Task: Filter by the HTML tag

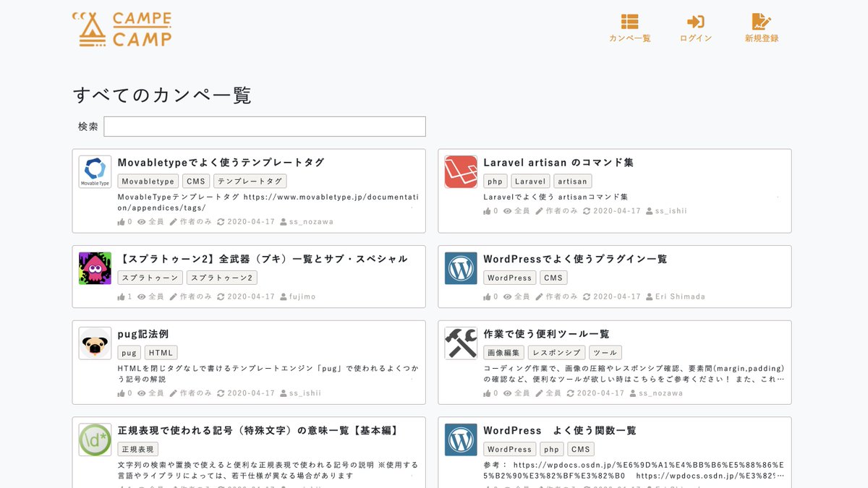Action: pos(161,353)
